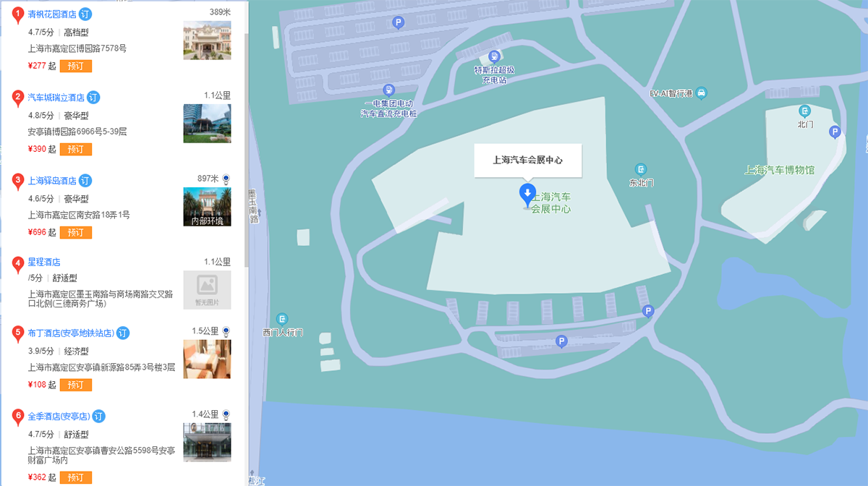Click the 特斯拉超级充电站 charging icon on map
The height and width of the screenshot is (486, 868).
(494, 56)
